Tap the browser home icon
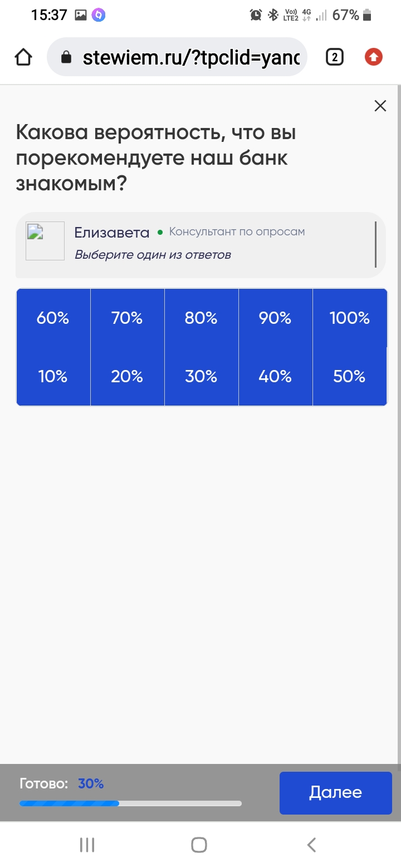 (23, 57)
